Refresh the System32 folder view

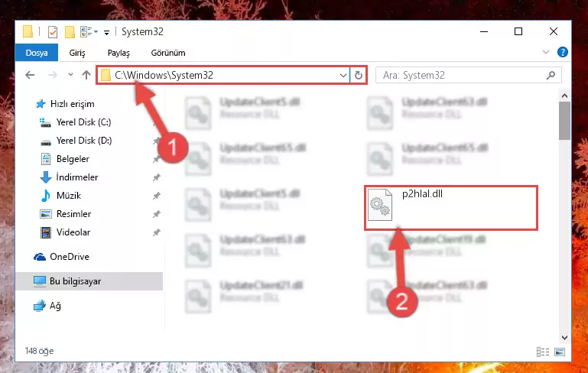click(358, 76)
